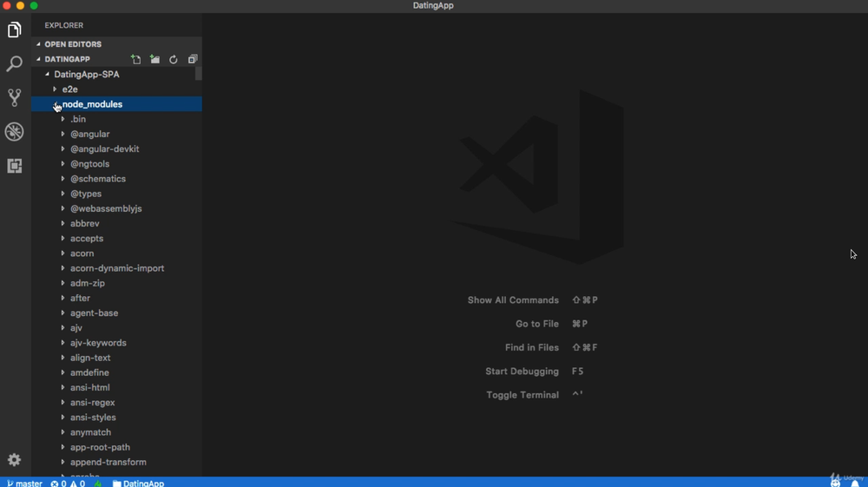This screenshot has width=868, height=487.
Task: Open the Extensions view icon
Action: click(x=15, y=166)
